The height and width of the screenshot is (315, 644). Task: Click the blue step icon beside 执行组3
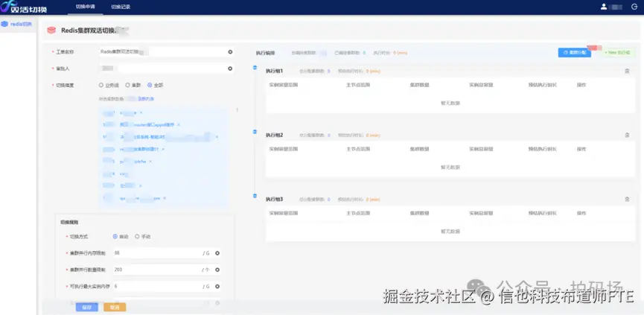tap(255, 196)
